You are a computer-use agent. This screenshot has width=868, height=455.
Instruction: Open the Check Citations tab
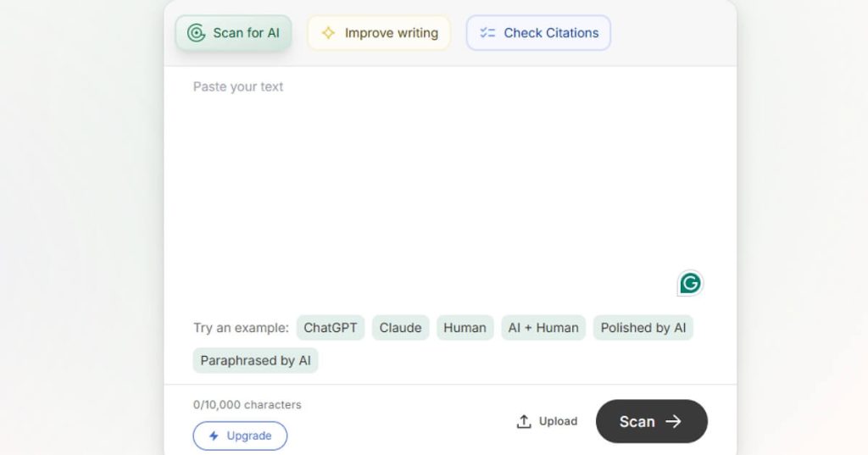pyautogui.click(x=539, y=33)
